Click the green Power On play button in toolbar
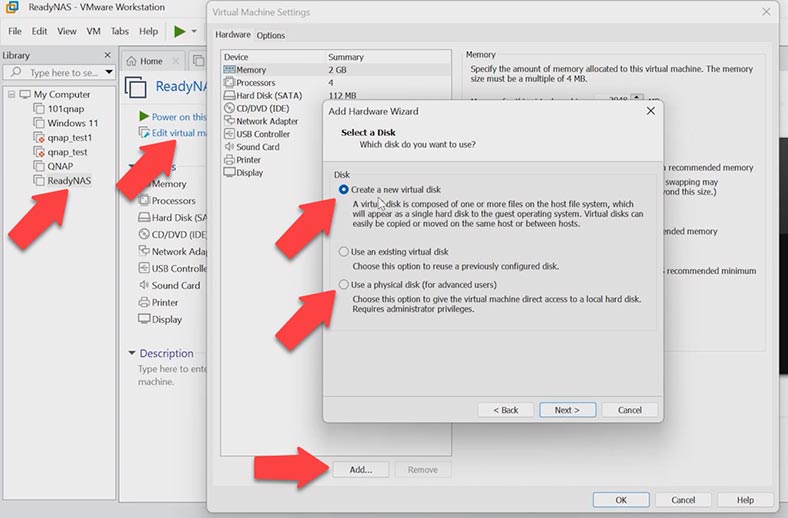788x518 pixels. pyautogui.click(x=179, y=31)
